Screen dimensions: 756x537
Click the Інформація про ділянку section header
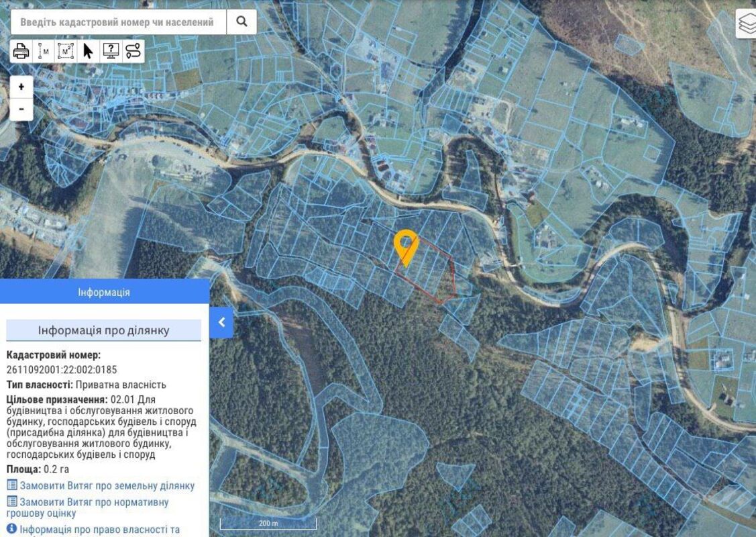pyautogui.click(x=104, y=330)
